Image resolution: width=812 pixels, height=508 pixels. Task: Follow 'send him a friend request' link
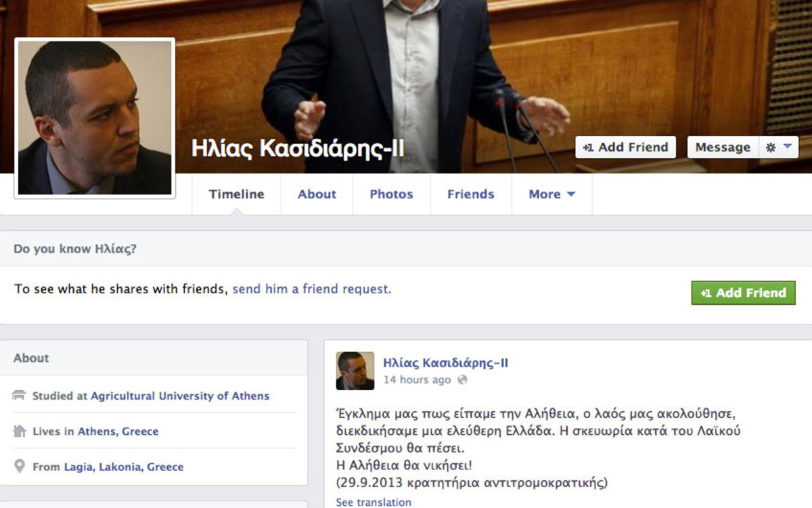pos(311,289)
